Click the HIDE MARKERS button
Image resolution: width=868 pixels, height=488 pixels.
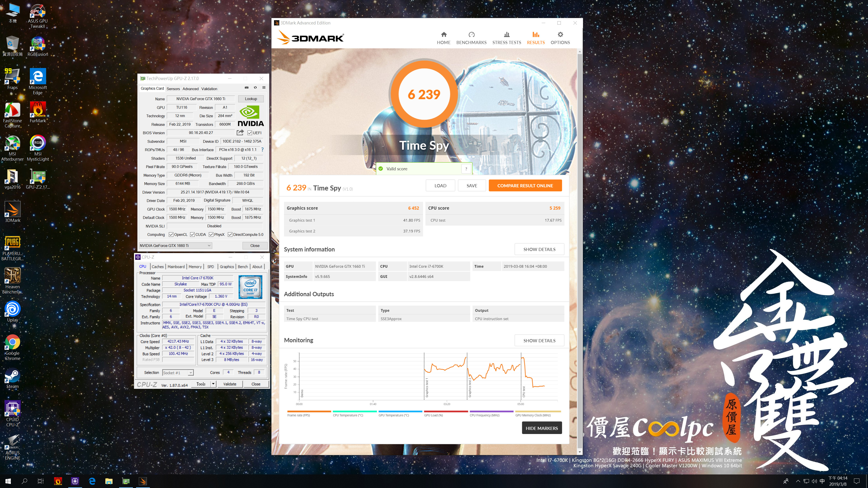coord(542,428)
